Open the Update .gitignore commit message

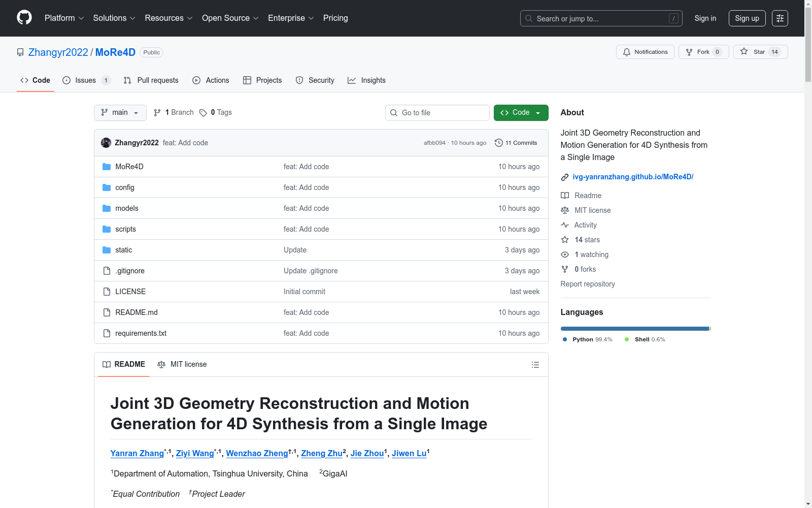point(311,271)
